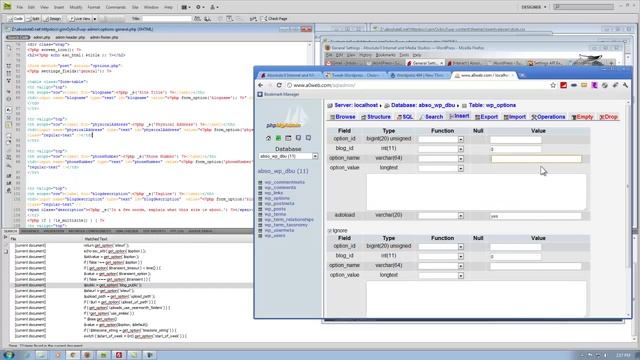Open Dreamweaver site person icon menu
Screen dimensions: 640x360
(x=214, y=7)
